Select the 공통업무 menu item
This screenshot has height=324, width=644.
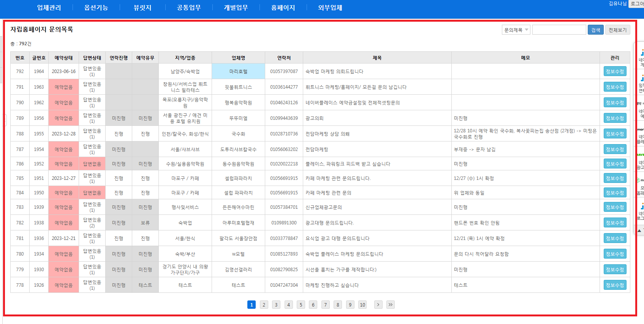click(x=189, y=8)
